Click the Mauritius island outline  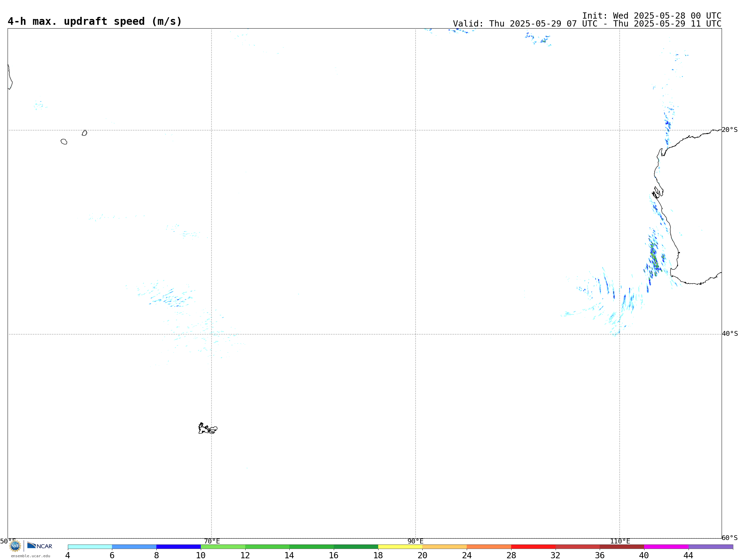(x=84, y=133)
